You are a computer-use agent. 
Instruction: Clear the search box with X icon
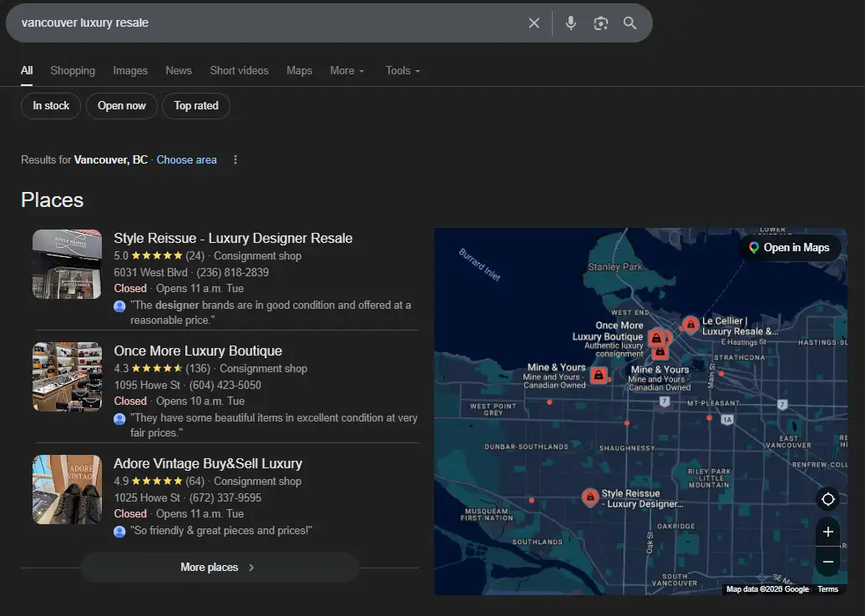(x=534, y=23)
